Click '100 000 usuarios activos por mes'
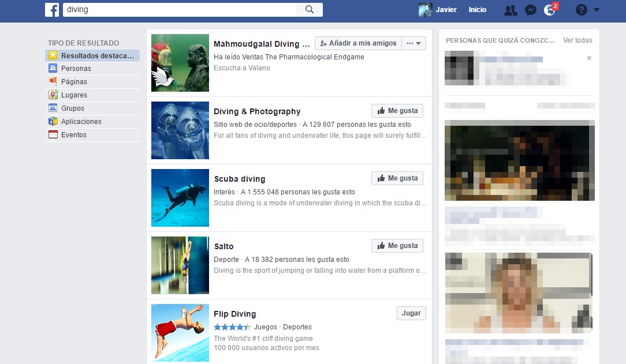The width and height of the screenshot is (626, 364). tap(266, 348)
